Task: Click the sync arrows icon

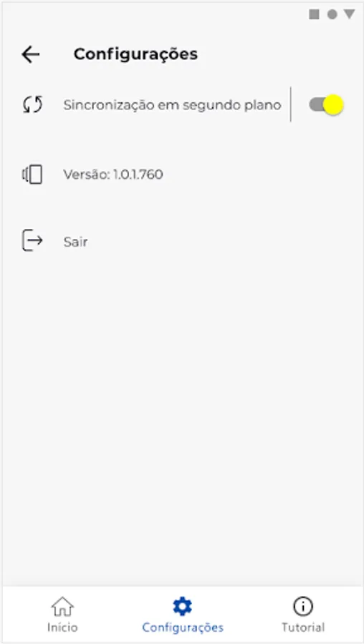Action: pyautogui.click(x=32, y=104)
